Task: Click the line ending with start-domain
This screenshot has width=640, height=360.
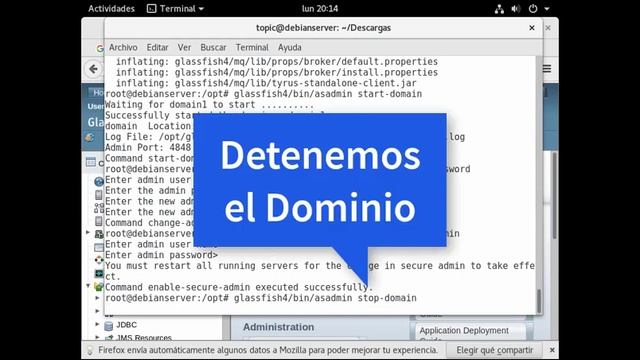Action: click(x=264, y=94)
